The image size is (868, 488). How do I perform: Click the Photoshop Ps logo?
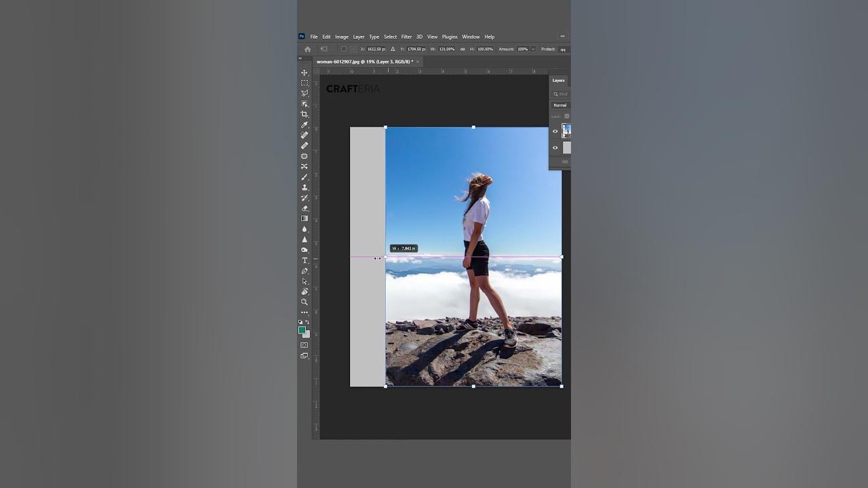coord(302,37)
